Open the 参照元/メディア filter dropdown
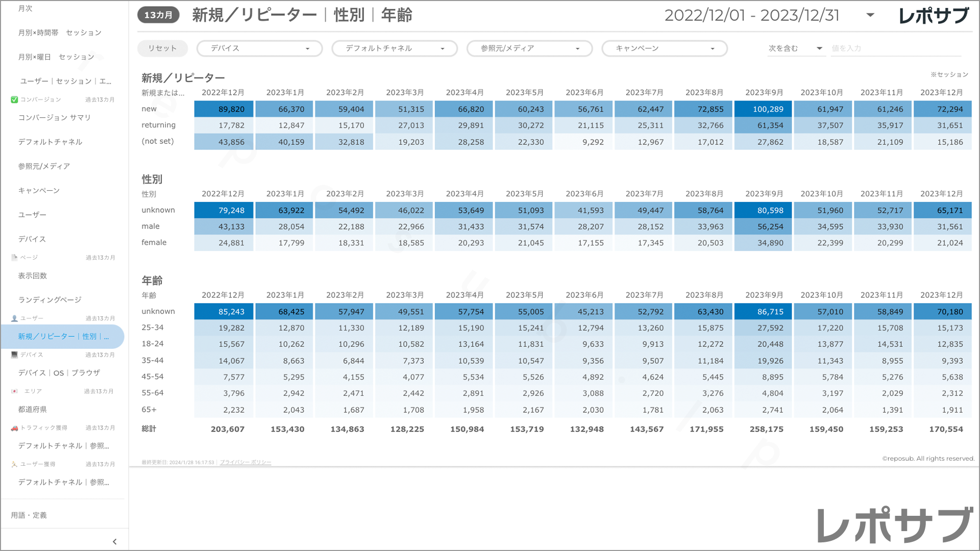 [x=529, y=48]
